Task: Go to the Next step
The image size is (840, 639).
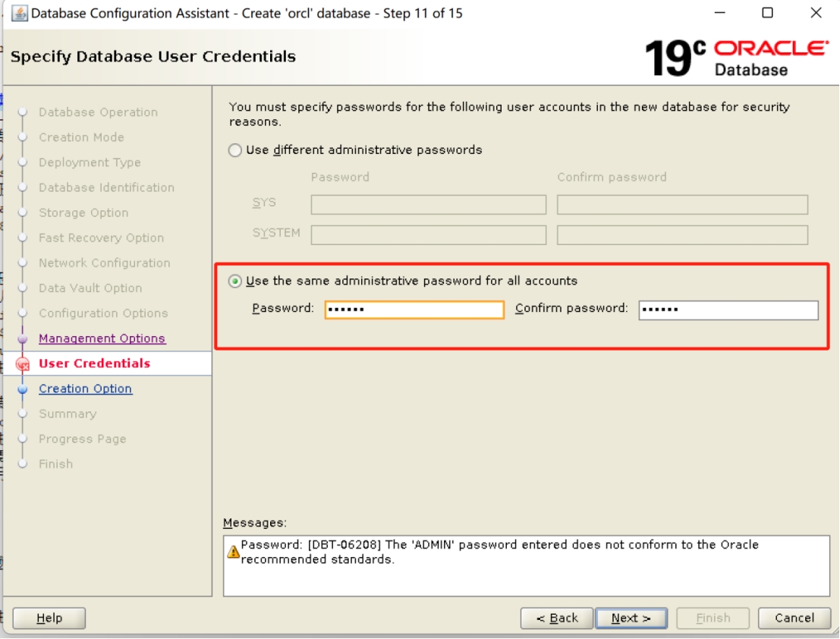Action: pyautogui.click(x=631, y=618)
